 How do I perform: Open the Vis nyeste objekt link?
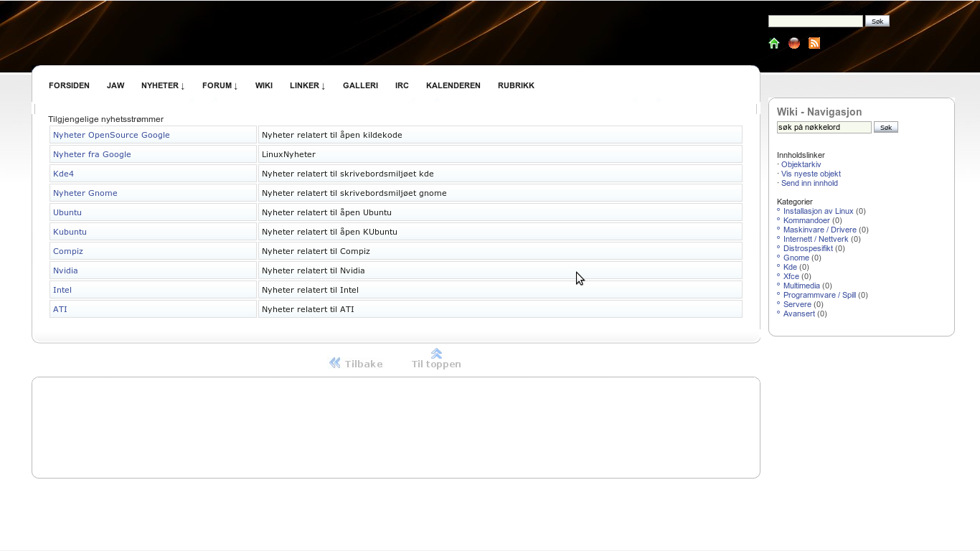811,174
